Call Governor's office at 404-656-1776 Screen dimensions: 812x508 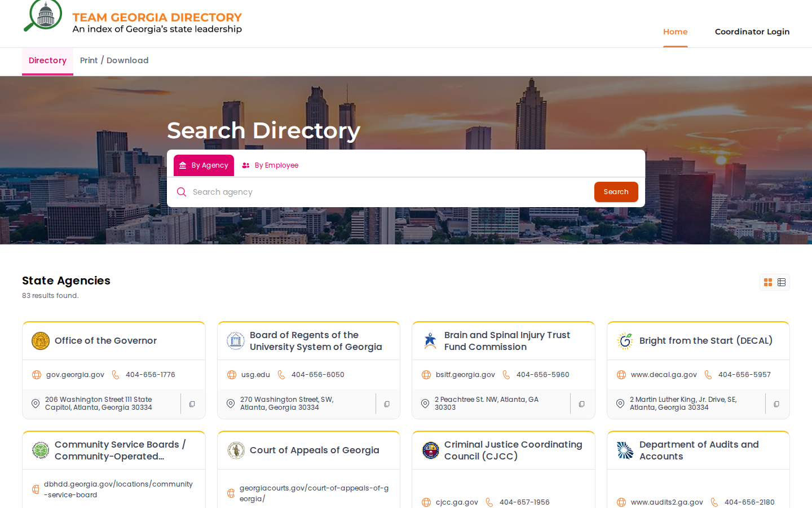150,375
